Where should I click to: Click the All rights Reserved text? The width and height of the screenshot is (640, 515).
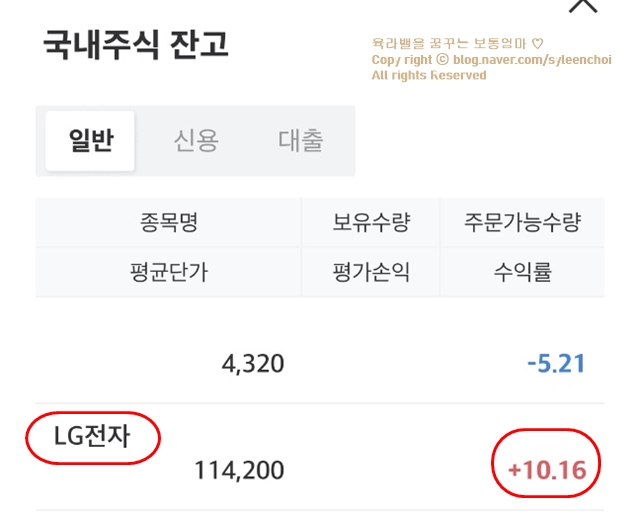click(x=429, y=75)
